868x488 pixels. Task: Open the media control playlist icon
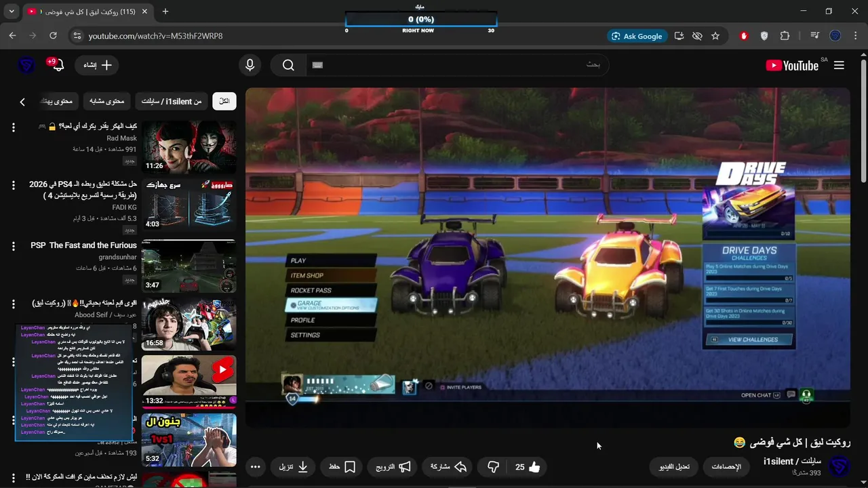click(x=815, y=36)
